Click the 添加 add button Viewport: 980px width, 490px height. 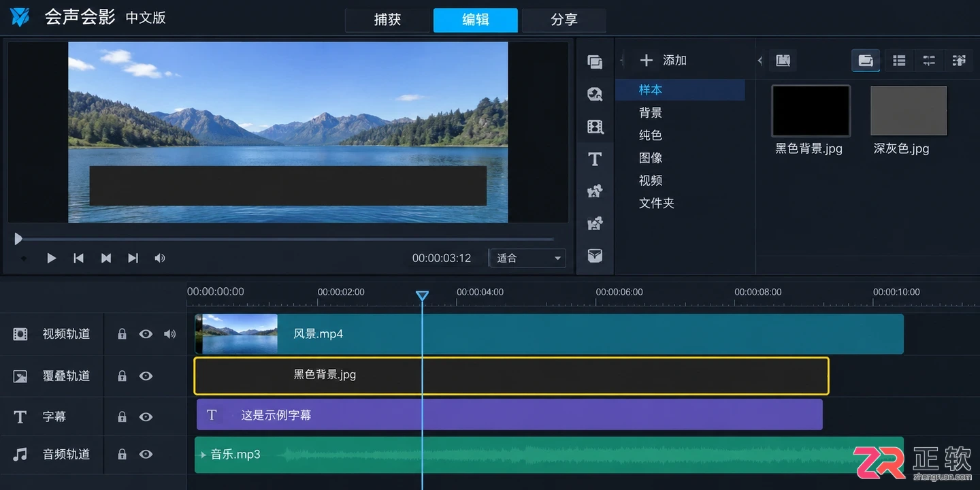point(663,61)
